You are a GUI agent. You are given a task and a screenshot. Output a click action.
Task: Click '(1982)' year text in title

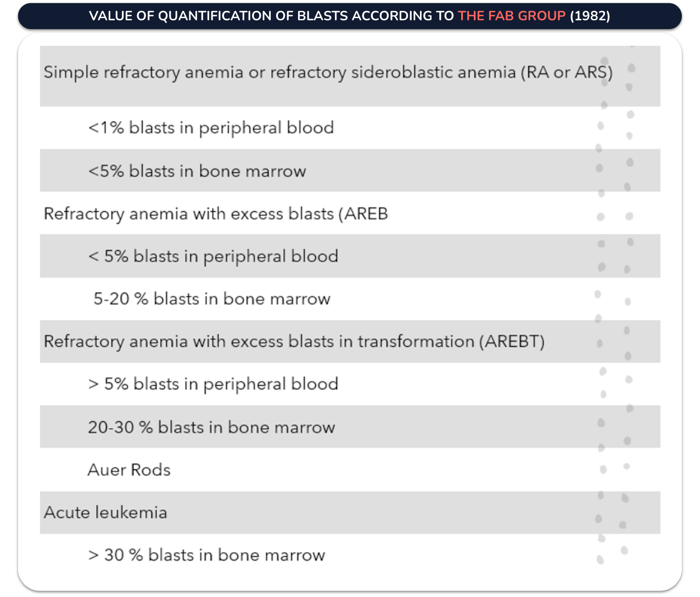590,16
